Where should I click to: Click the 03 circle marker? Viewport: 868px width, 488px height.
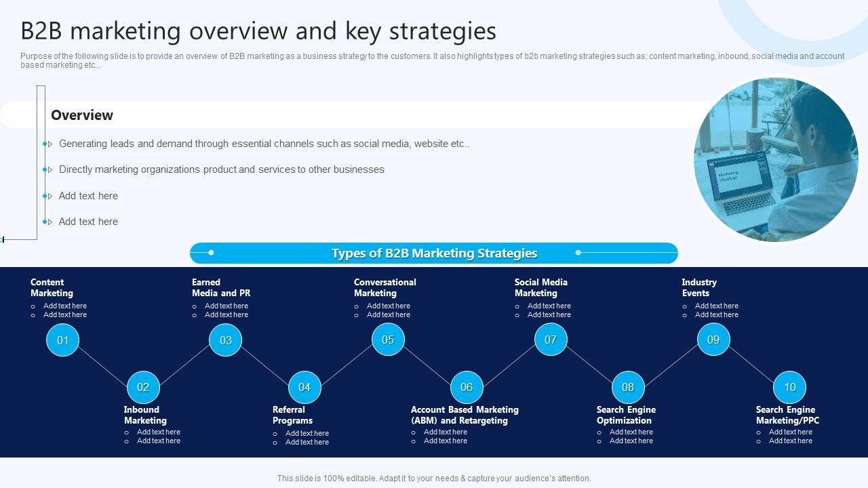(x=225, y=340)
